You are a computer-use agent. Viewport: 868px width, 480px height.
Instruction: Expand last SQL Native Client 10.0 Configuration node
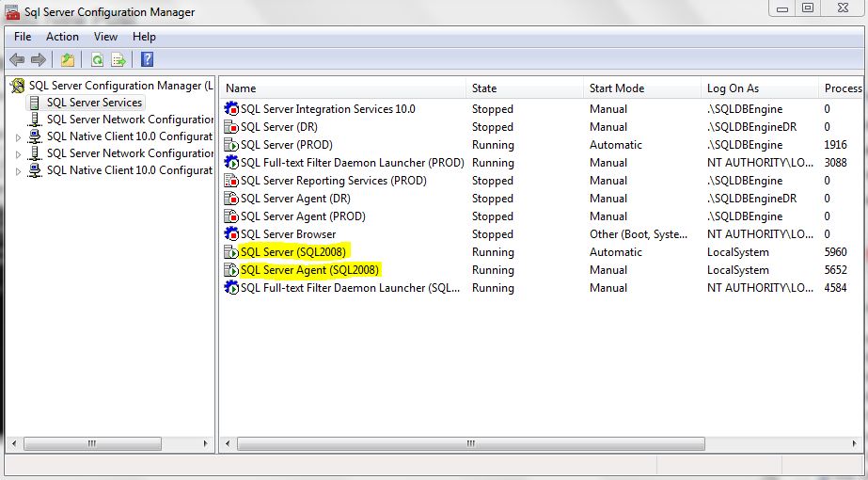pyautogui.click(x=18, y=171)
